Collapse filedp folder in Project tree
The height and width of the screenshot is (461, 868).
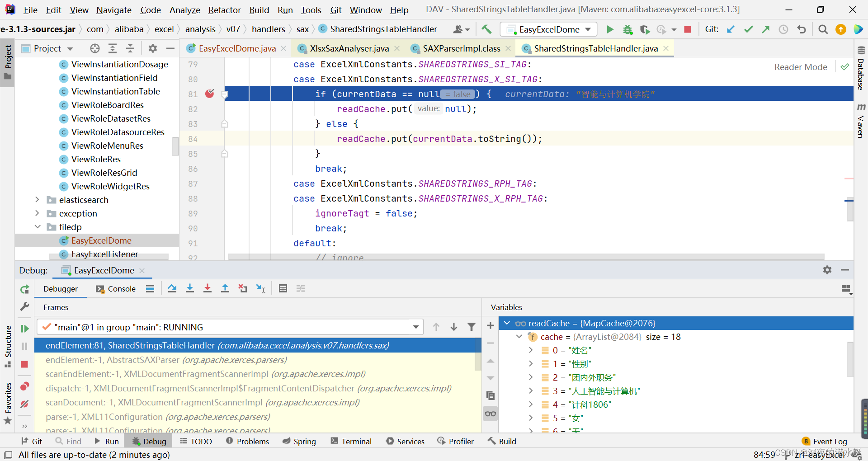tap(38, 227)
